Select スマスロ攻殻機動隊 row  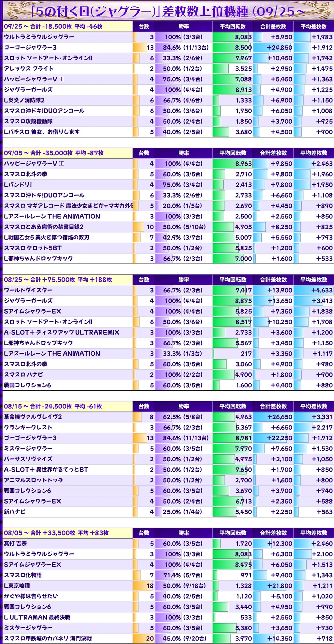point(168,122)
